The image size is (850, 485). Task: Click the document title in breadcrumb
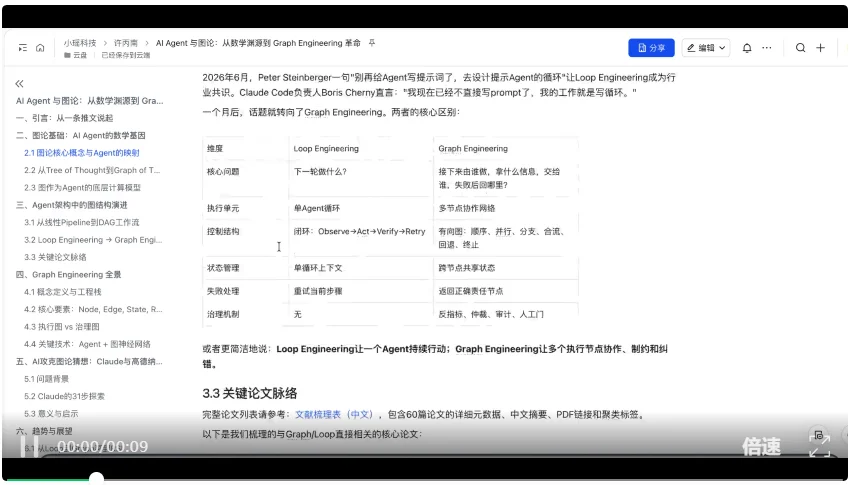pos(258,43)
